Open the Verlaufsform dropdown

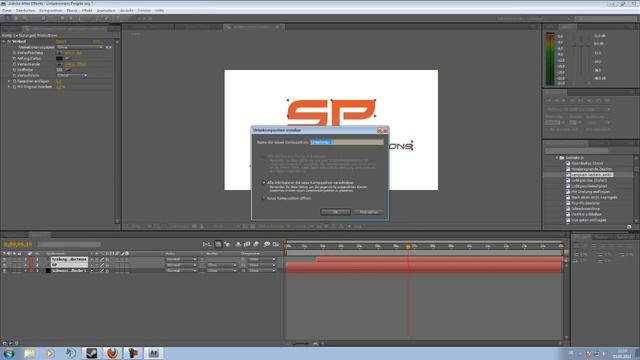(72, 76)
